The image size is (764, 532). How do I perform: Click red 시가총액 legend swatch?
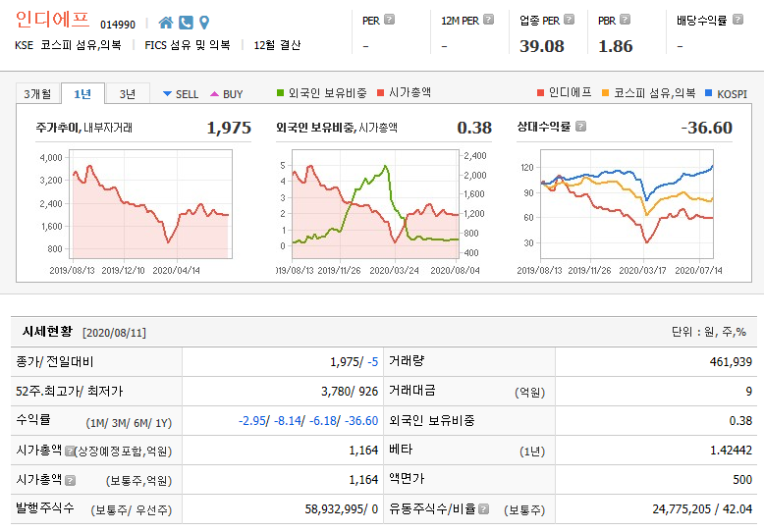click(381, 92)
